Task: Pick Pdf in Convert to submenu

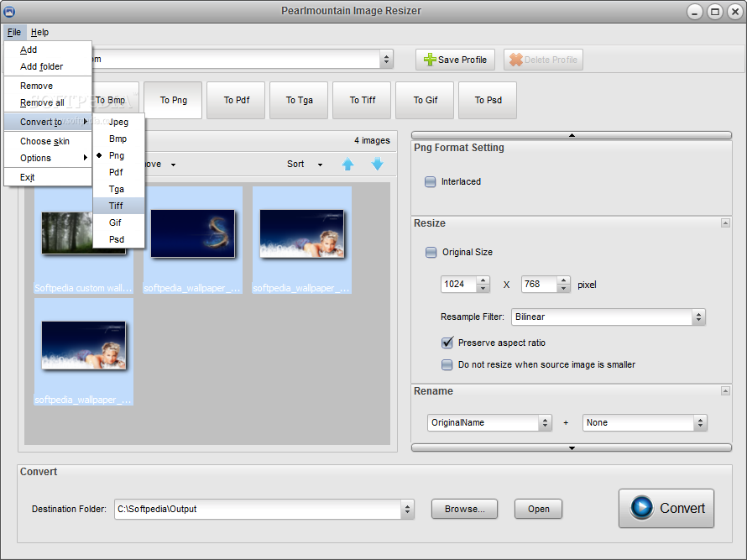Action: 118,172
